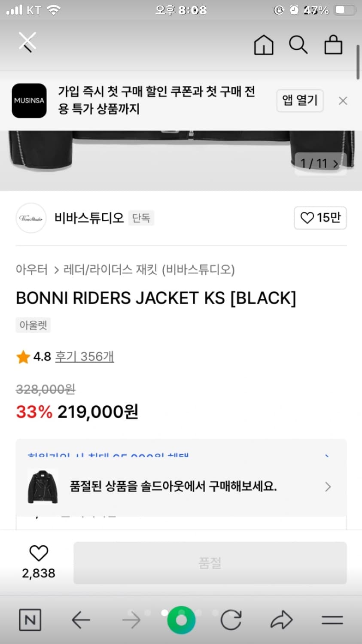362x644 pixels.
Task: Toggle brand like heart 15만
Action: point(320,218)
